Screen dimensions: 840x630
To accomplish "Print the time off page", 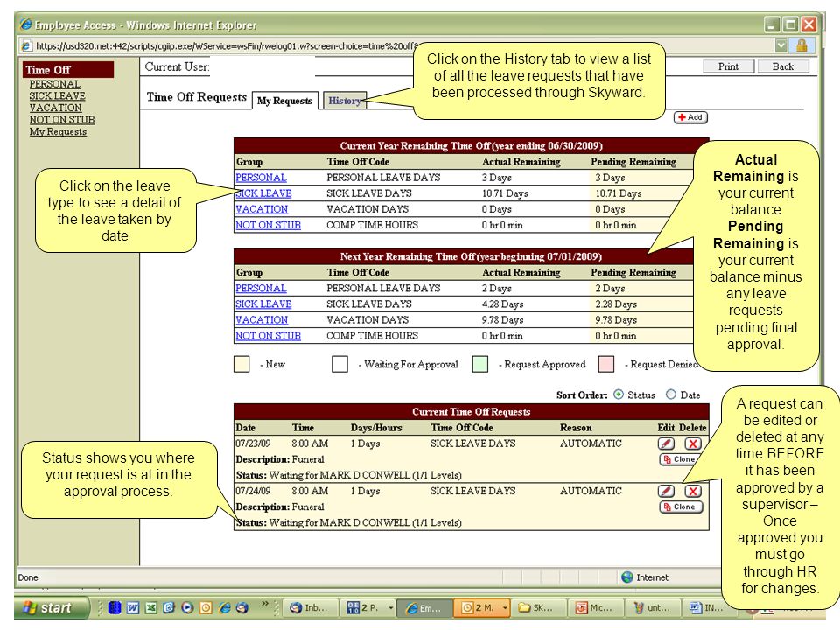I will tap(729, 66).
